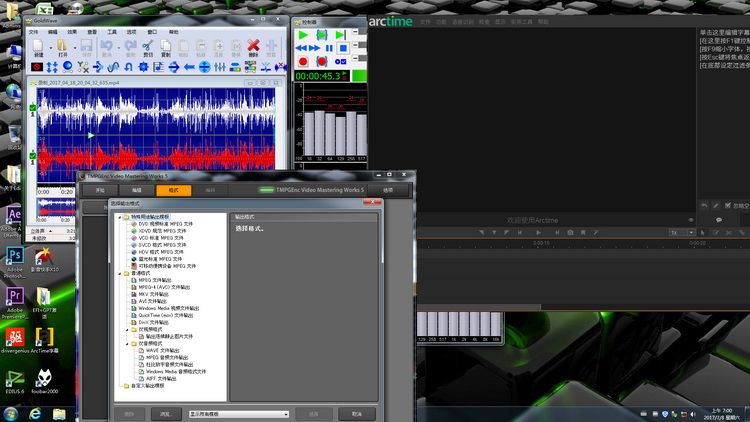Collapse the 普通格式 folder in format tree
This screenshot has height=422, width=750.
click(x=120, y=273)
